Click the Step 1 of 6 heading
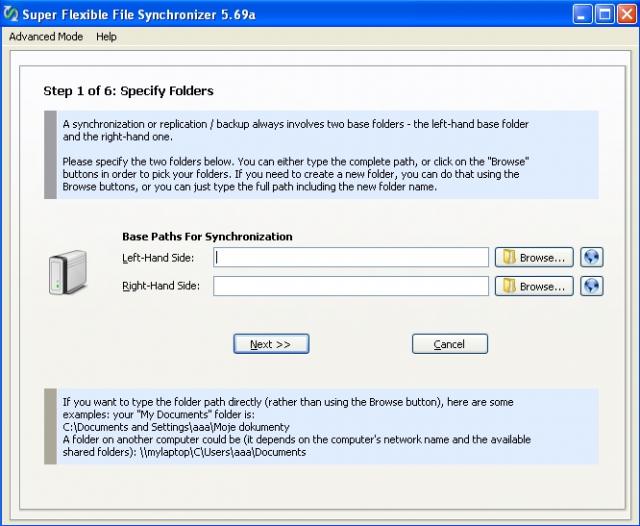The image size is (640, 526). point(128,91)
